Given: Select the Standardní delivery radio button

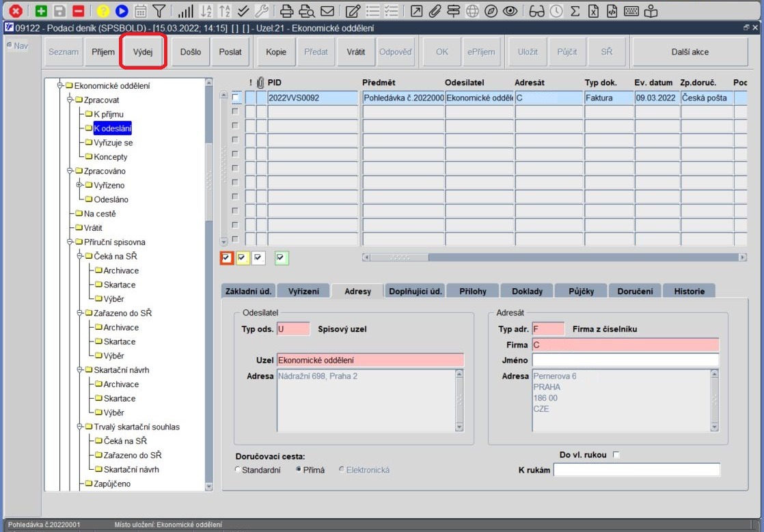Looking at the screenshot, I should pos(238,470).
